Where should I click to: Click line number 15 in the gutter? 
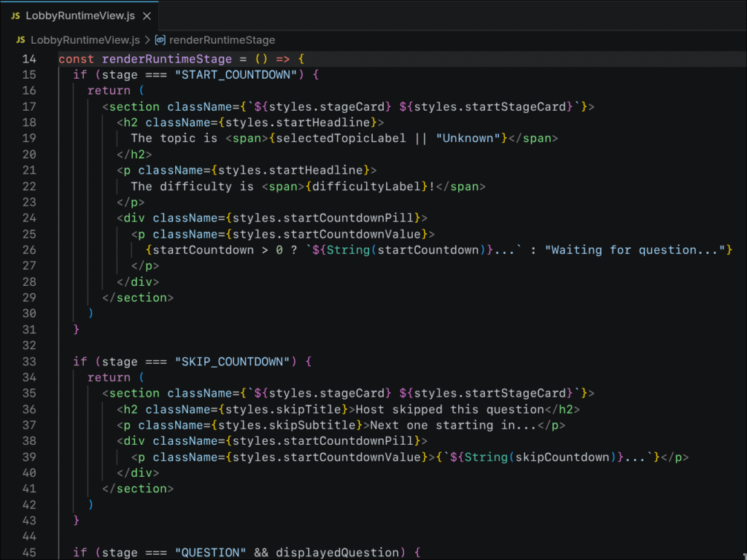(29, 75)
